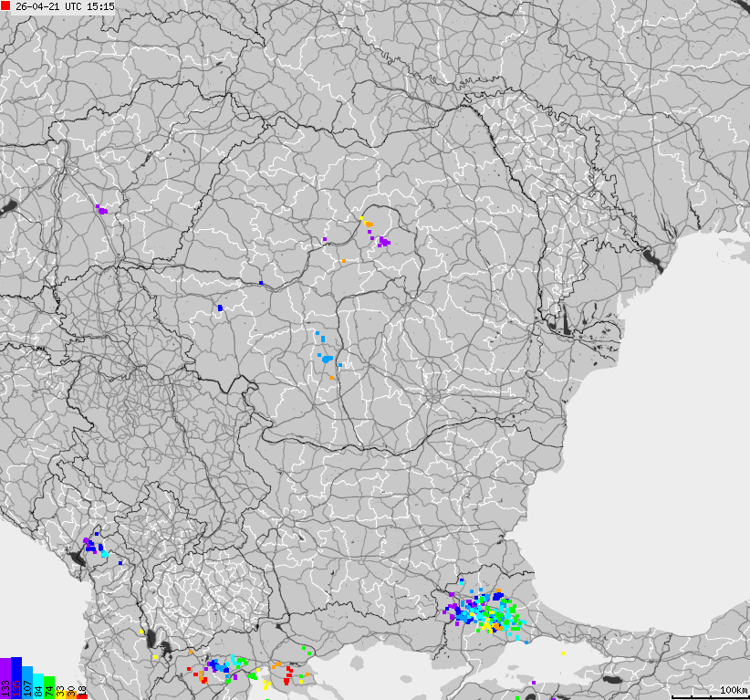The width and height of the screenshot is (750, 700).
Task: Click the dense strike cluster near Istanbul
Action: (x=488, y=613)
